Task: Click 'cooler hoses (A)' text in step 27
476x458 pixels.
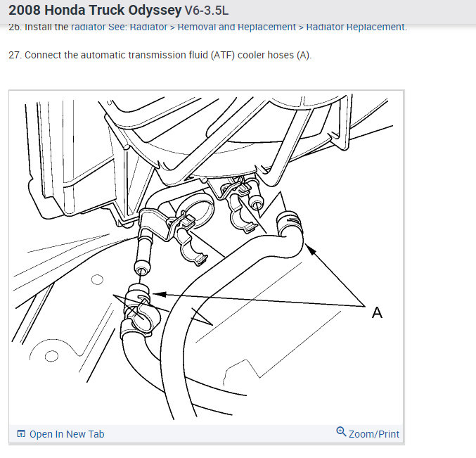Action: pos(274,56)
